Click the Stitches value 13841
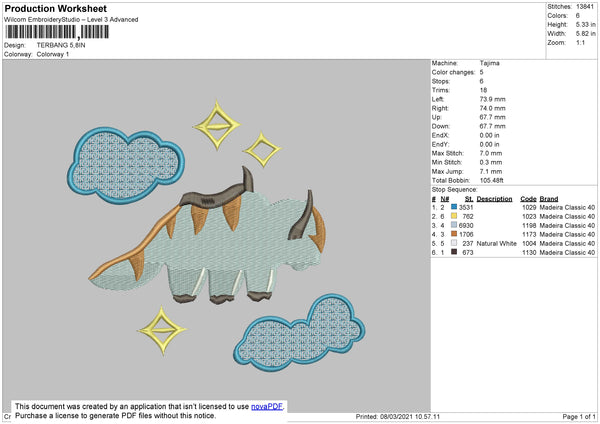The width and height of the screenshot is (600, 424). click(585, 7)
